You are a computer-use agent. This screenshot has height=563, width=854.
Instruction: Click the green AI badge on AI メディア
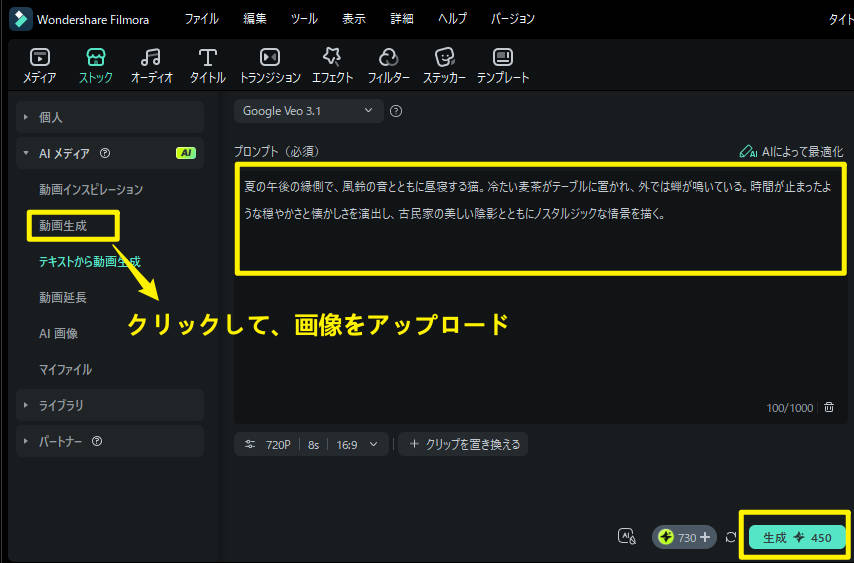tap(186, 154)
